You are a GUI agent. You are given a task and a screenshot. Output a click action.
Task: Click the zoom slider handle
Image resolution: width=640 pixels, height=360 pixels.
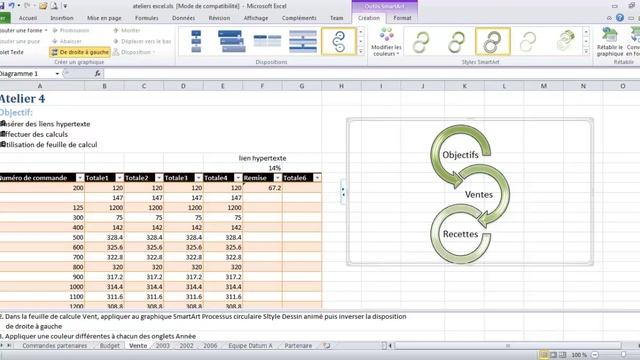[x=623, y=355]
